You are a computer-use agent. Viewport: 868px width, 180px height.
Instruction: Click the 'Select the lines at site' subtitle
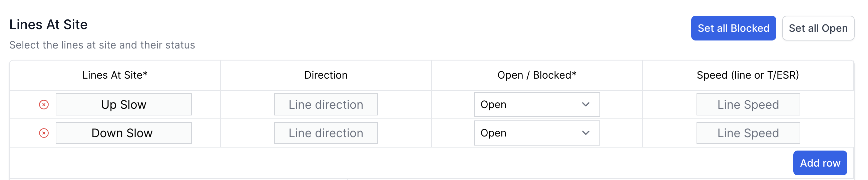click(102, 45)
